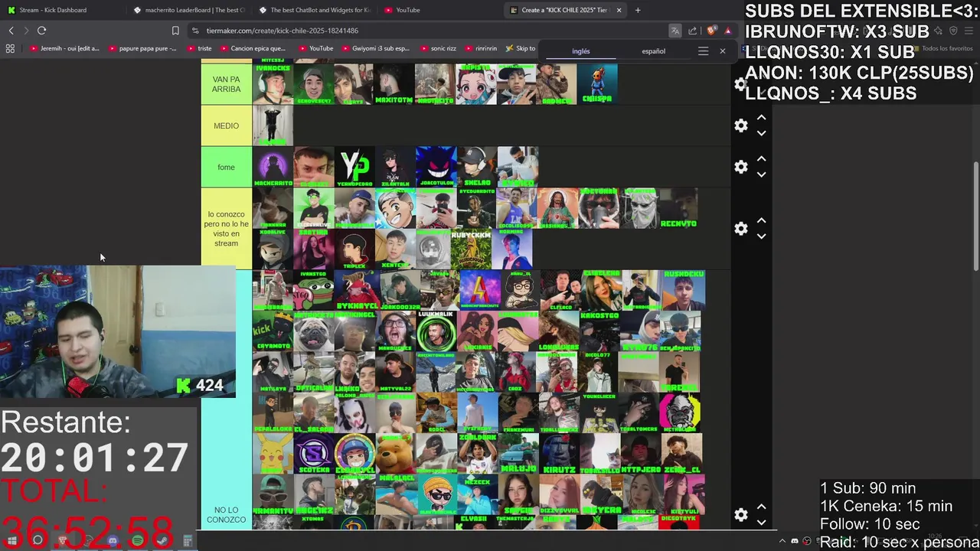Open Brave shields icon
This screenshot has width=980, height=551.
711,31
